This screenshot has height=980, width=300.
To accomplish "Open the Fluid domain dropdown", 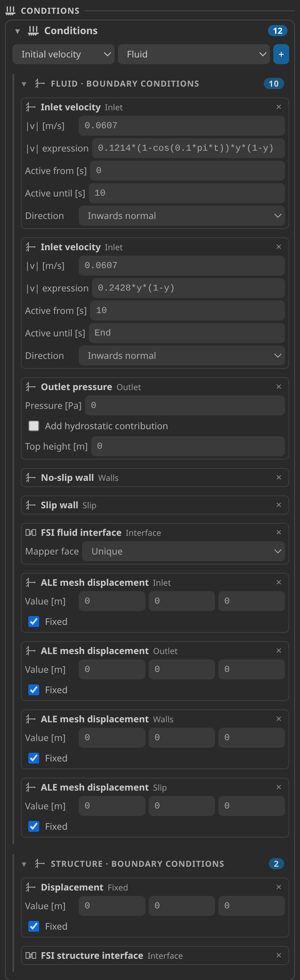I will 194,55.
